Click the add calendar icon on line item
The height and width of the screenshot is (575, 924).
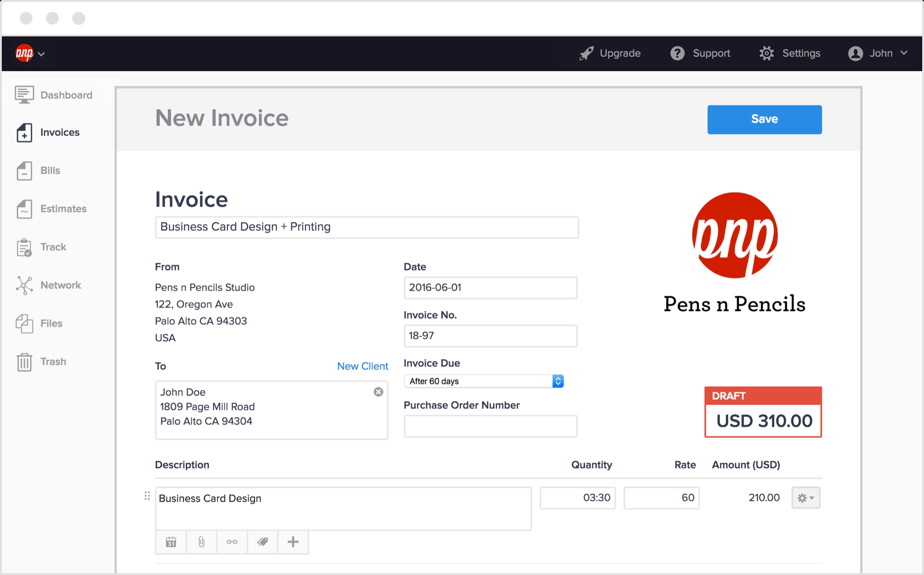[171, 542]
